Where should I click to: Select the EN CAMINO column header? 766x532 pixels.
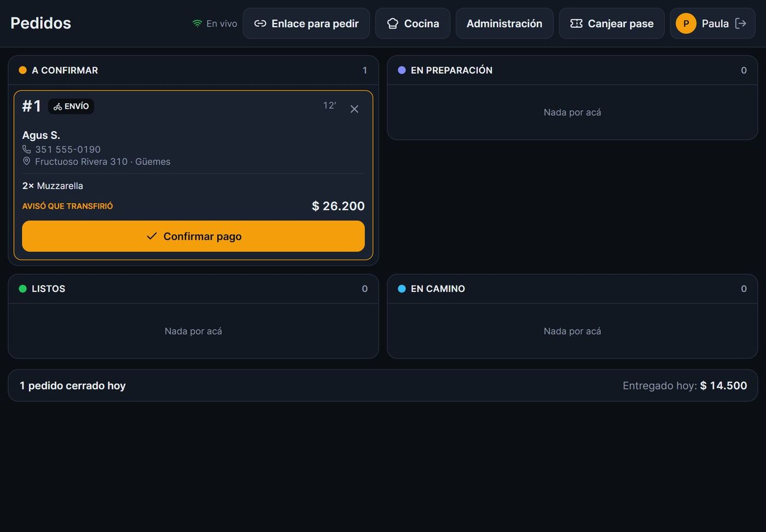coord(572,289)
